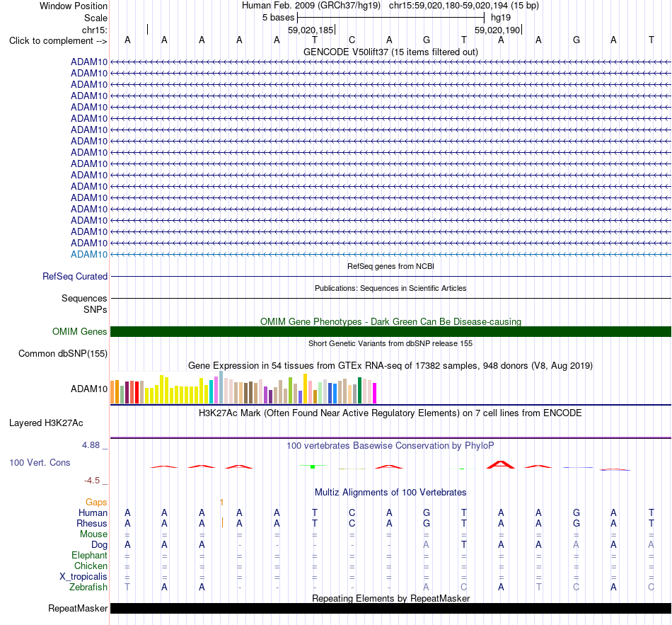Viewport: 672px width, 625px height.
Task: Click the 'SNPs' track label
Action: tap(95, 309)
